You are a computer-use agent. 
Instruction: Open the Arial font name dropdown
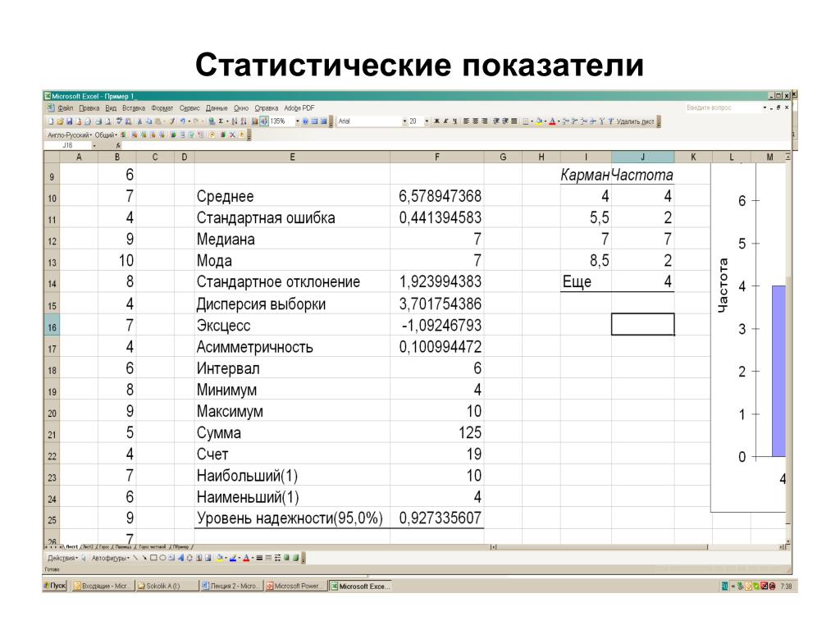404,121
